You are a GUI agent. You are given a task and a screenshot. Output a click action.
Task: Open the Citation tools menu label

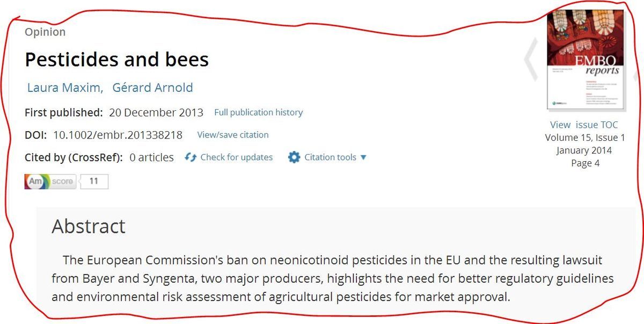pos(330,157)
